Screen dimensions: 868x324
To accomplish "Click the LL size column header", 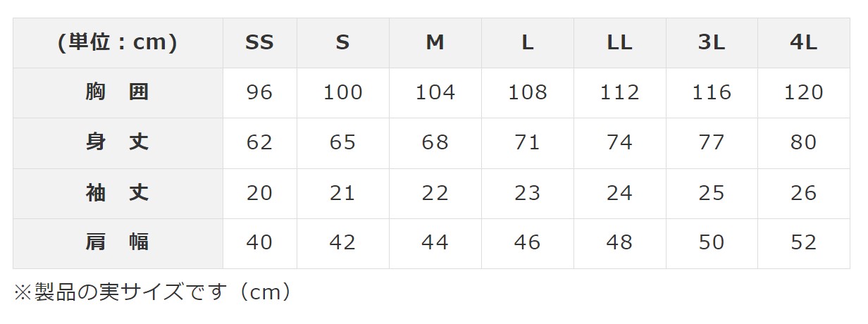I will [619, 43].
